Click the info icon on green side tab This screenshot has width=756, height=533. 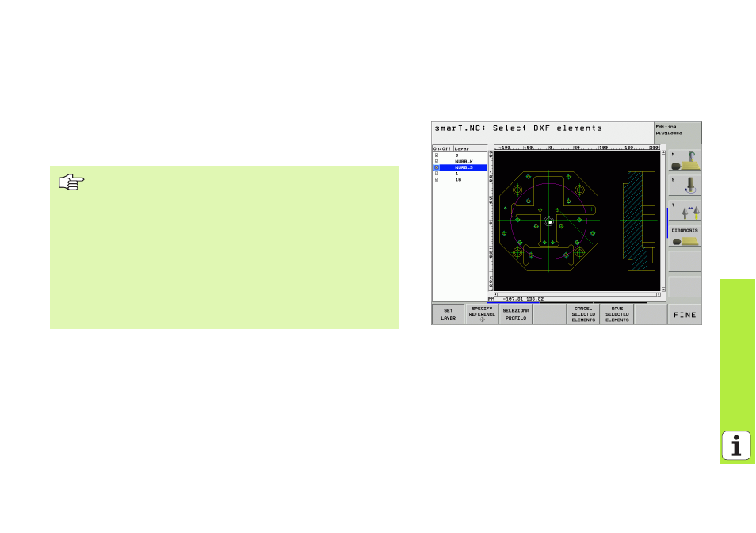pyautogui.click(x=735, y=445)
